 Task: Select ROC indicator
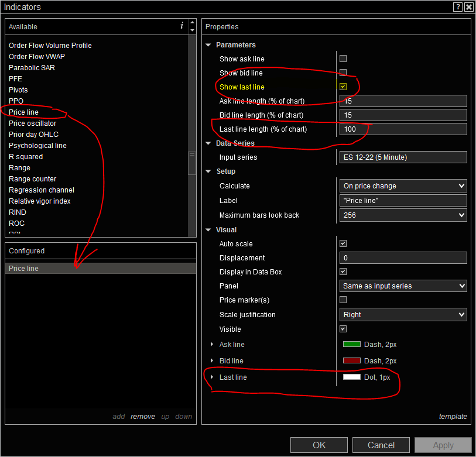click(x=17, y=224)
